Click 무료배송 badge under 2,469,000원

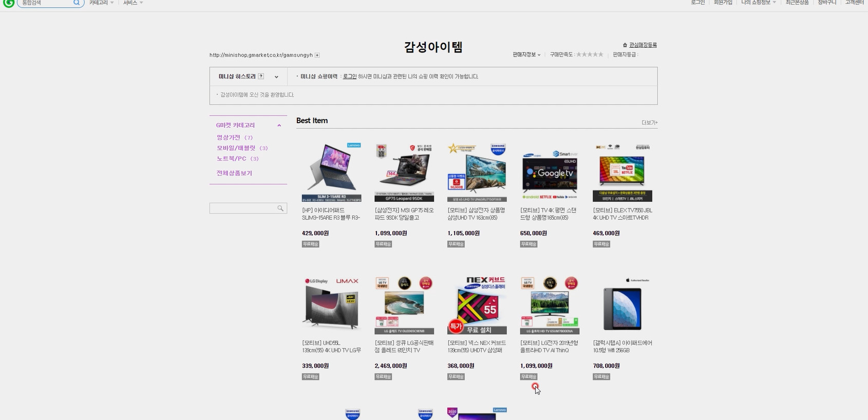coord(383,376)
